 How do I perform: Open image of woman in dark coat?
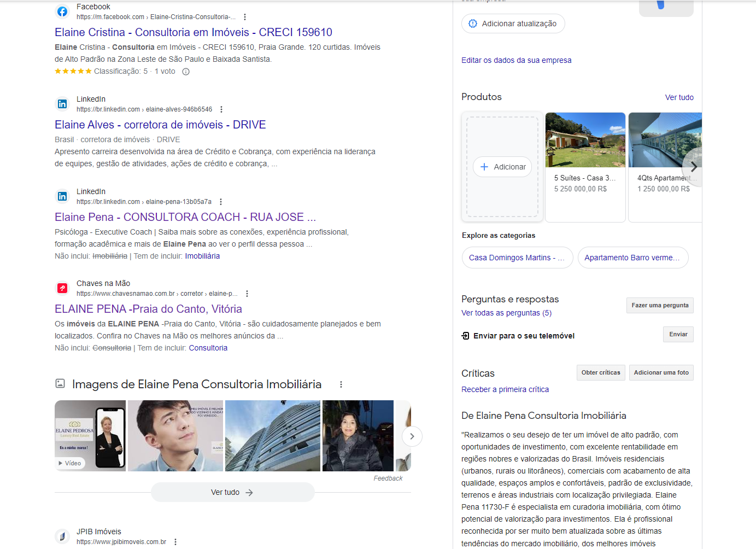pyautogui.click(x=358, y=436)
